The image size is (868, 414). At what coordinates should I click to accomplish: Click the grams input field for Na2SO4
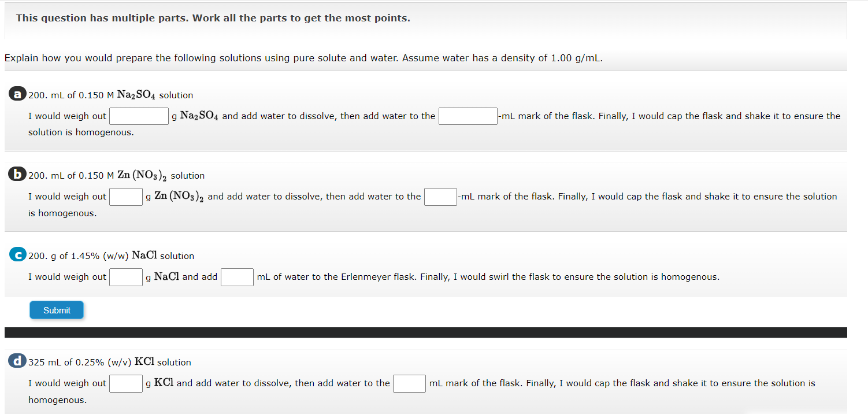pyautogui.click(x=139, y=116)
